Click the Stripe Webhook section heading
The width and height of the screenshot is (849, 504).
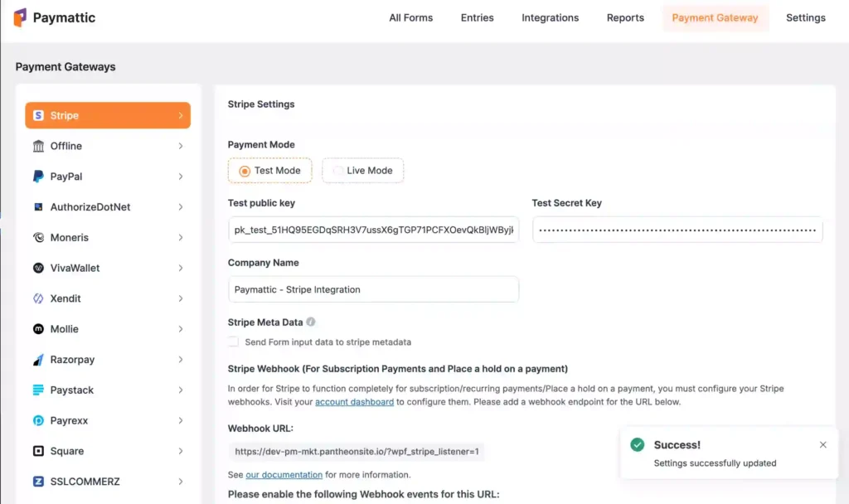tap(397, 369)
